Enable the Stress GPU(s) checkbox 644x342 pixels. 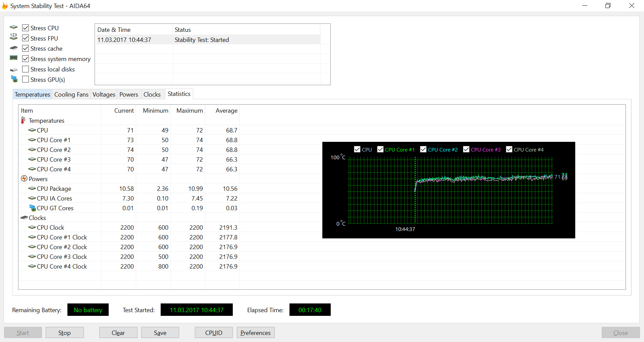coord(25,79)
